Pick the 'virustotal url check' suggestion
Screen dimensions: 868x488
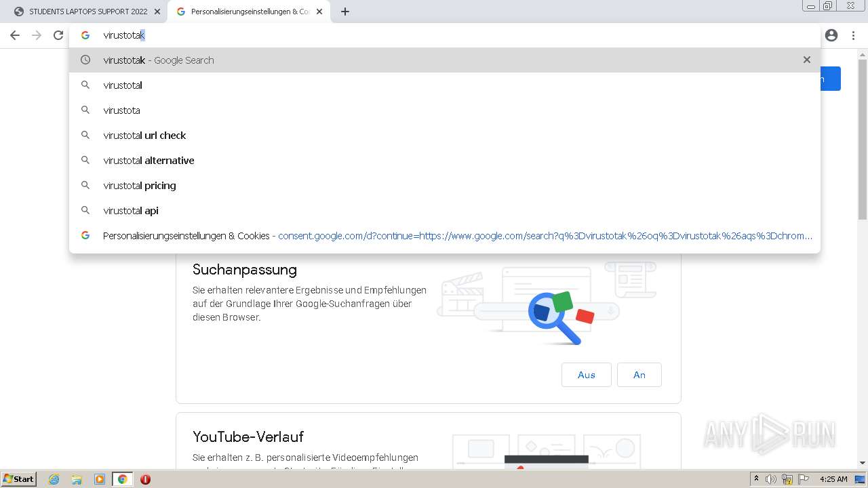(445, 135)
